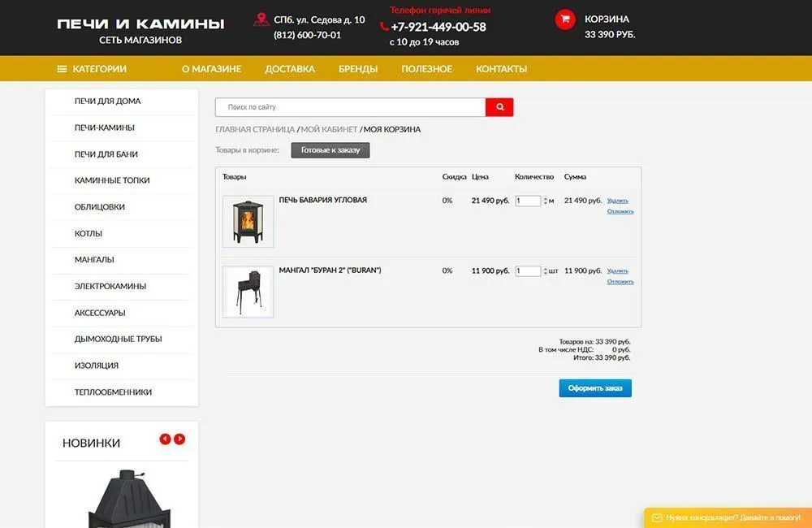Click the site search input field
Image resolution: width=812 pixels, height=528 pixels.
tap(350, 107)
